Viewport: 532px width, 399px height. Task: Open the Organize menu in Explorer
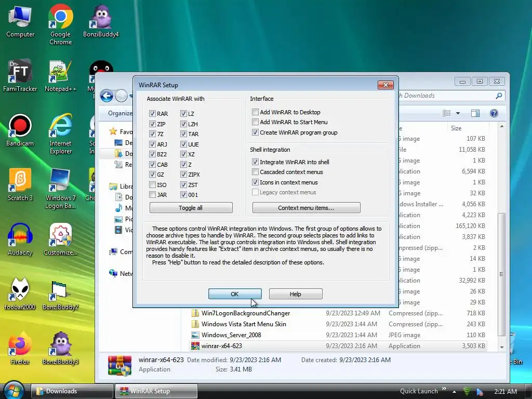[120, 113]
